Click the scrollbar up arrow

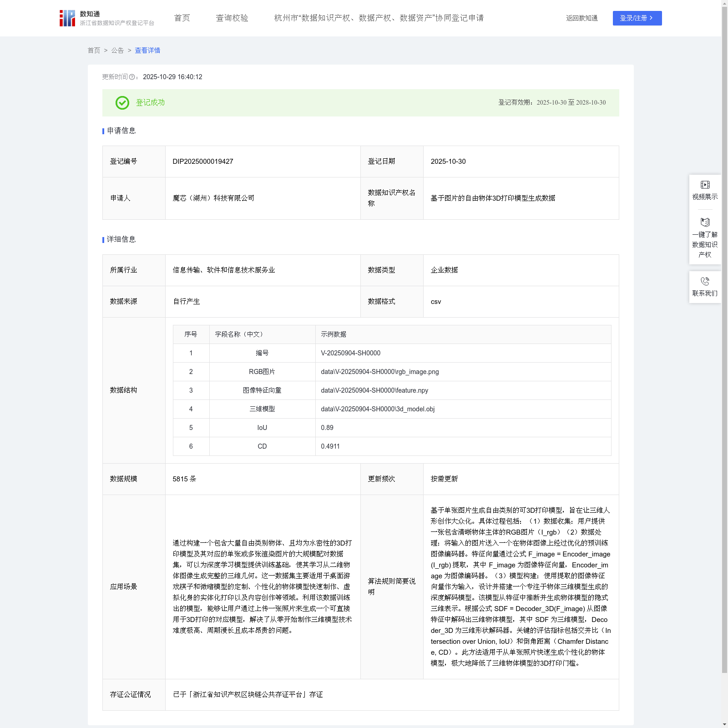pyautogui.click(x=724, y=3)
